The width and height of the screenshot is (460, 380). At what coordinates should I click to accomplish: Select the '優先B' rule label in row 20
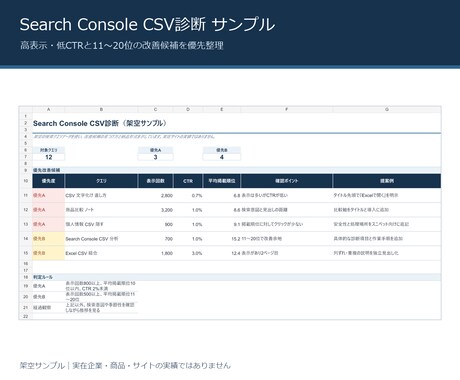click(49, 297)
